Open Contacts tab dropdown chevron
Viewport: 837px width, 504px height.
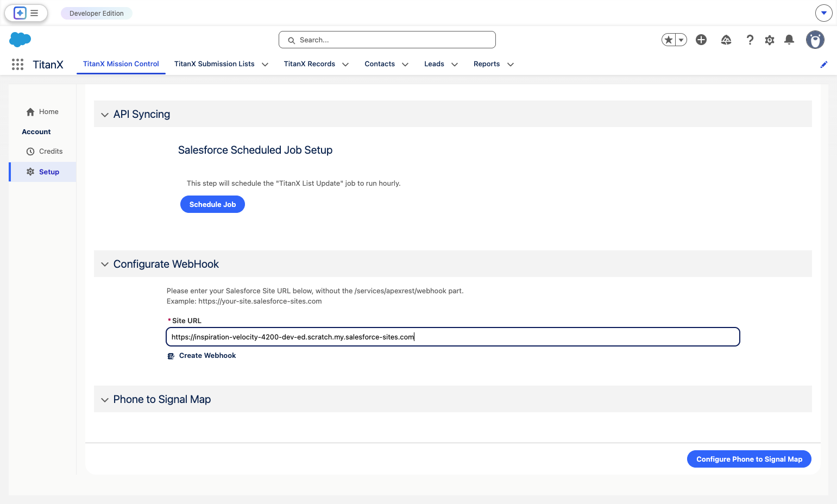[405, 65]
